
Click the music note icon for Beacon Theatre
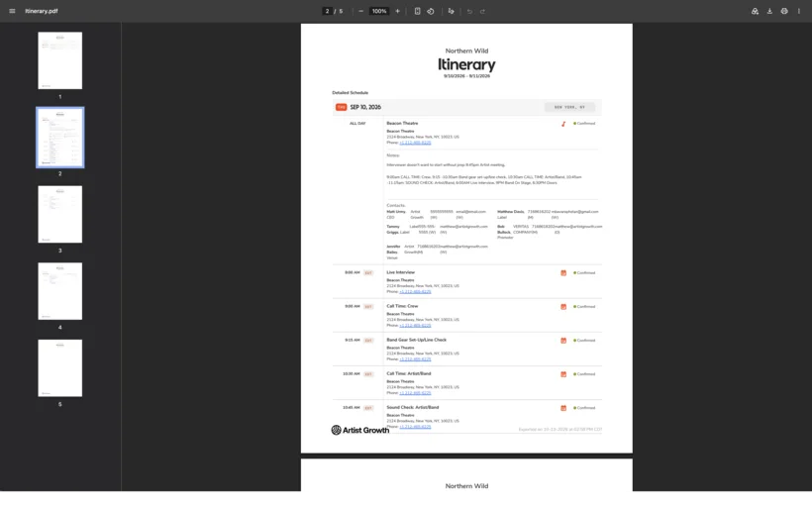(x=563, y=124)
